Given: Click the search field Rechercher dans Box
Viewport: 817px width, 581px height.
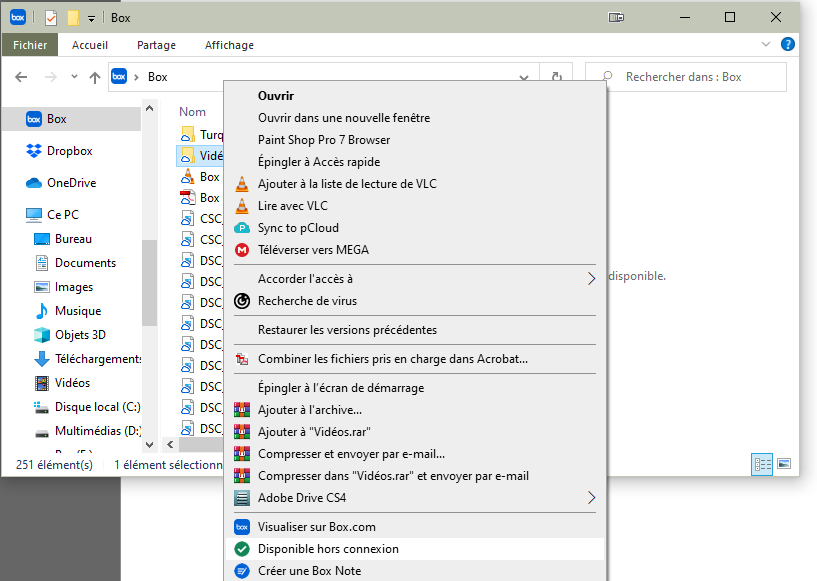Looking at the screenshot, I should click(x=686, y=77).
